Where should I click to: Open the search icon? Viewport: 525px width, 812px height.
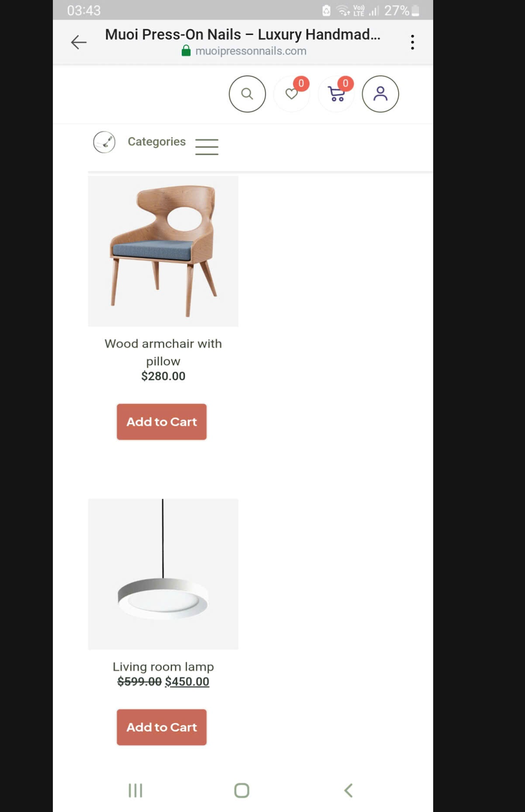(247, 94)
